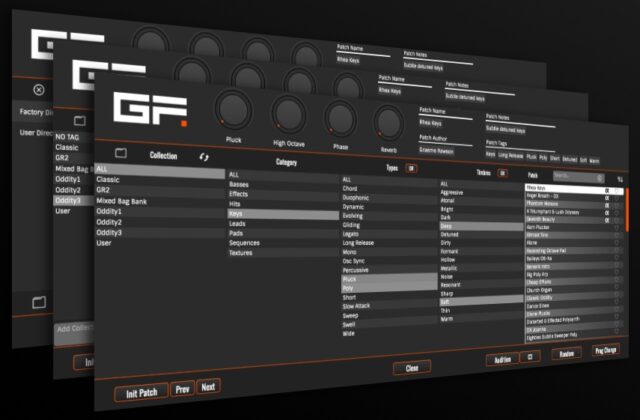Click the GF logo in front window
The width and height of the screenshot is (640, 420).
coord(150,108)
